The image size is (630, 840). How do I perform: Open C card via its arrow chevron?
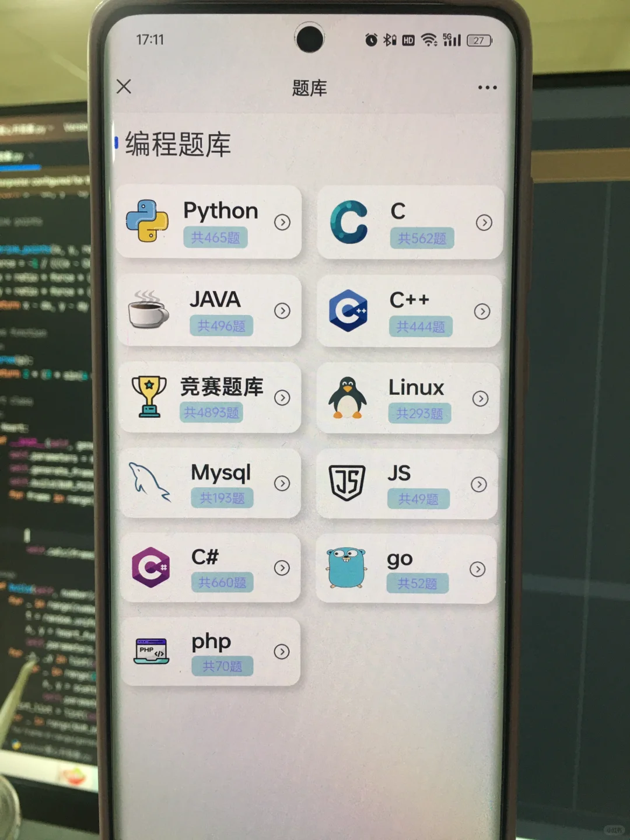[x=484, y=222]
